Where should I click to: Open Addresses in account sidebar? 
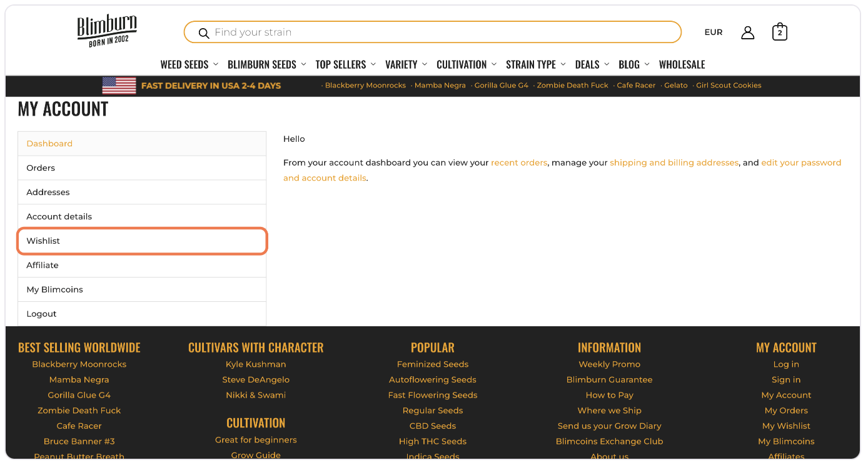pyautogui.click(x=142, y=192)
